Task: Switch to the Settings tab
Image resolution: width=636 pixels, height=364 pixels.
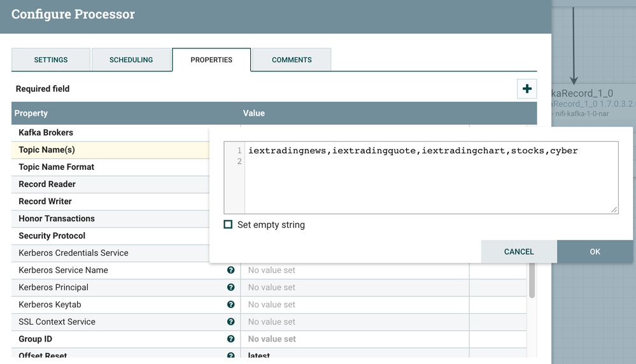Action: tap(51, 60)
